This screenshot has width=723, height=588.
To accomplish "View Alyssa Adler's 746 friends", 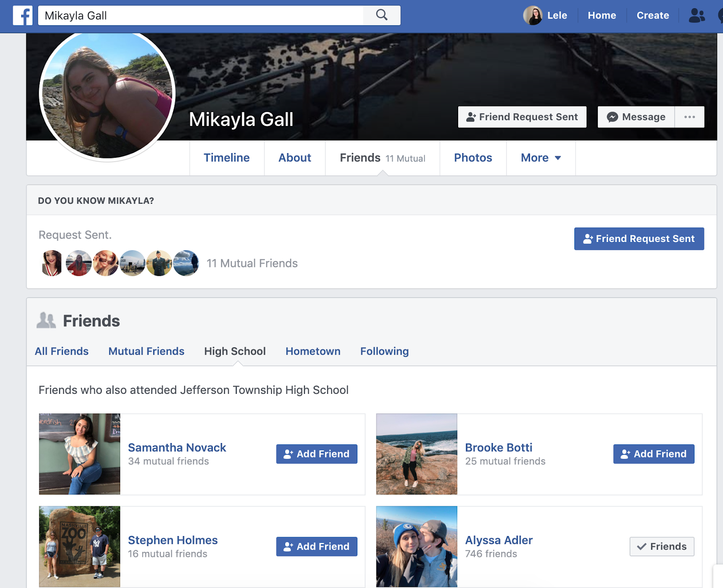I will click(x=491, y=554).
